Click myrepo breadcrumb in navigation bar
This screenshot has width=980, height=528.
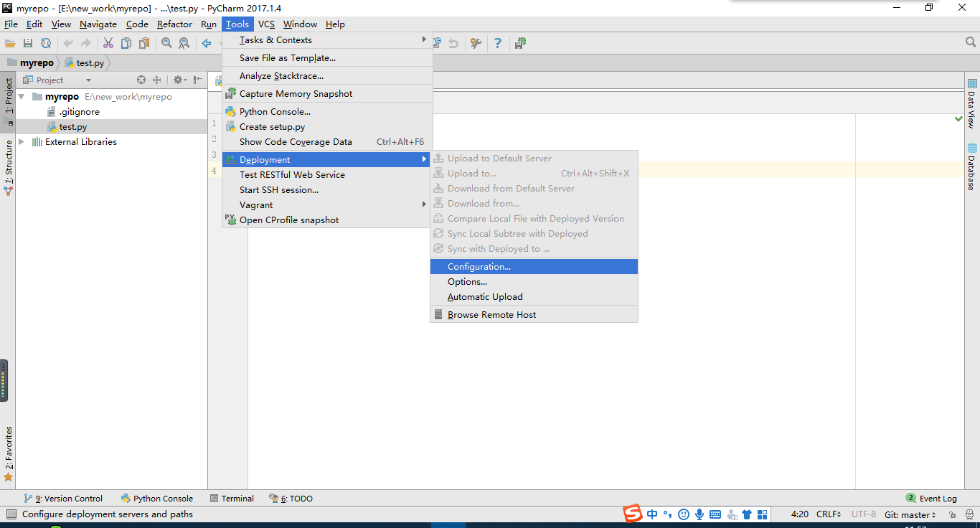tap(30, 63)
